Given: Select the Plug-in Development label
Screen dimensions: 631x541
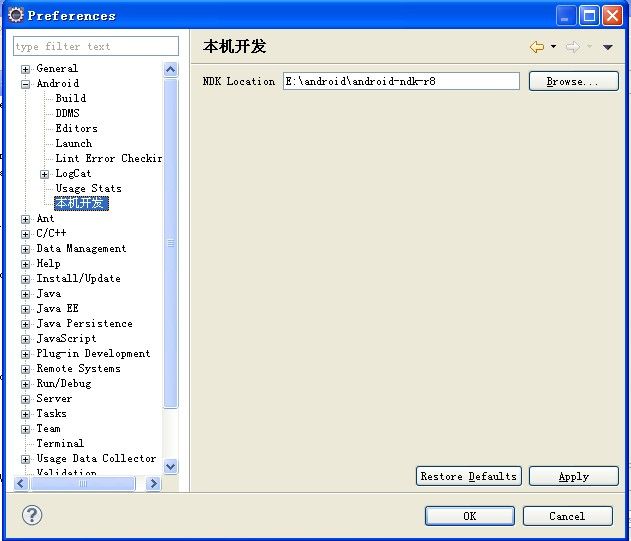Looking at the screenshot, I should 93,353.
